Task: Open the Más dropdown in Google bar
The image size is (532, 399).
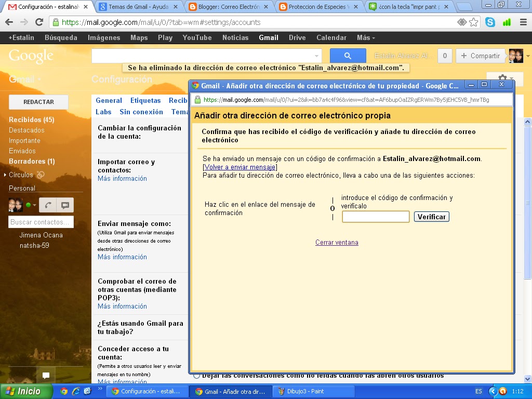Action: (x=366, y=37)
